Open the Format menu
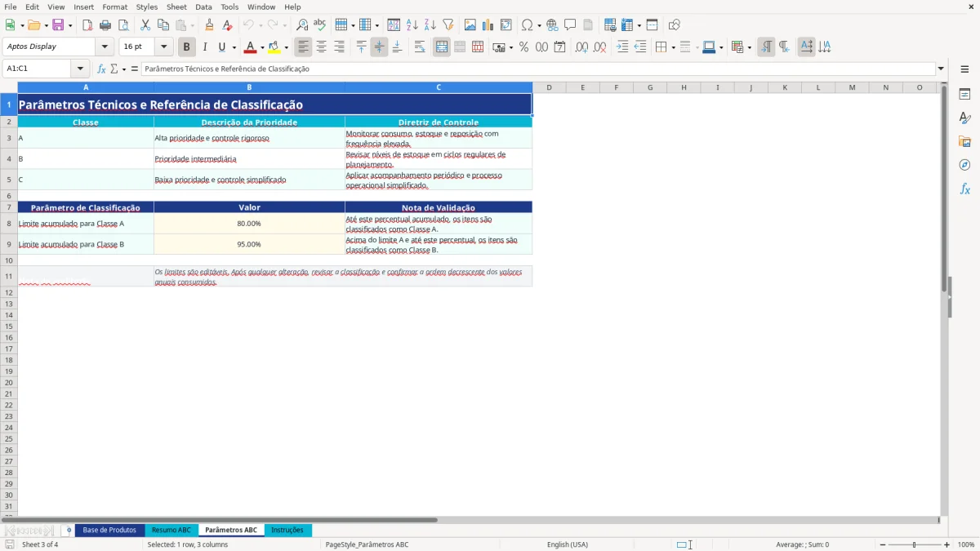The image size is (980, 551). [x=114, y=7]
